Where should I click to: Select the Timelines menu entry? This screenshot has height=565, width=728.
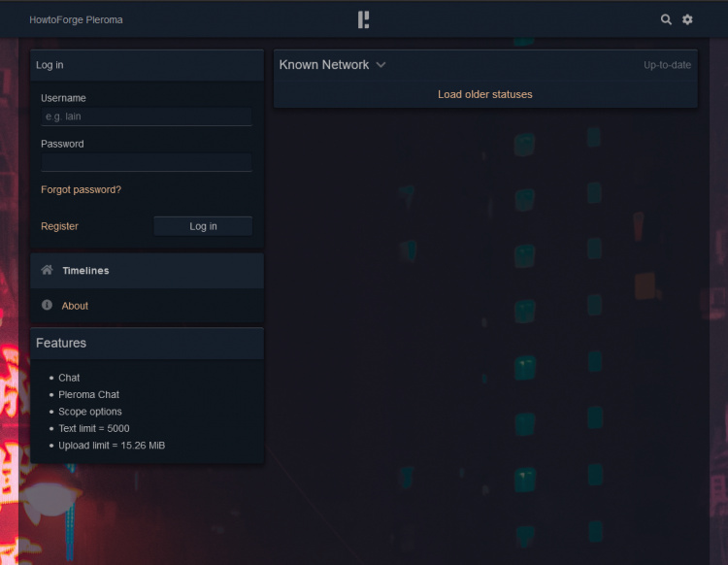pos(85,271)
